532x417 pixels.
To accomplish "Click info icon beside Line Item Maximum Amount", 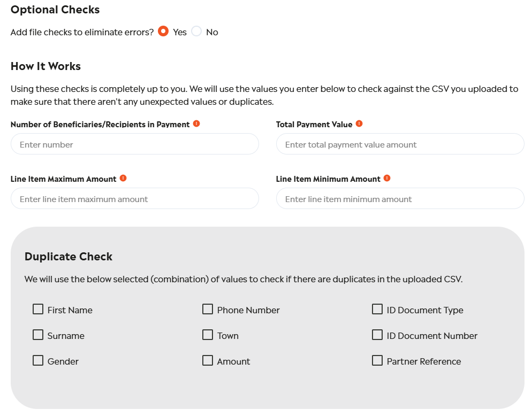I will pos(123,178).
